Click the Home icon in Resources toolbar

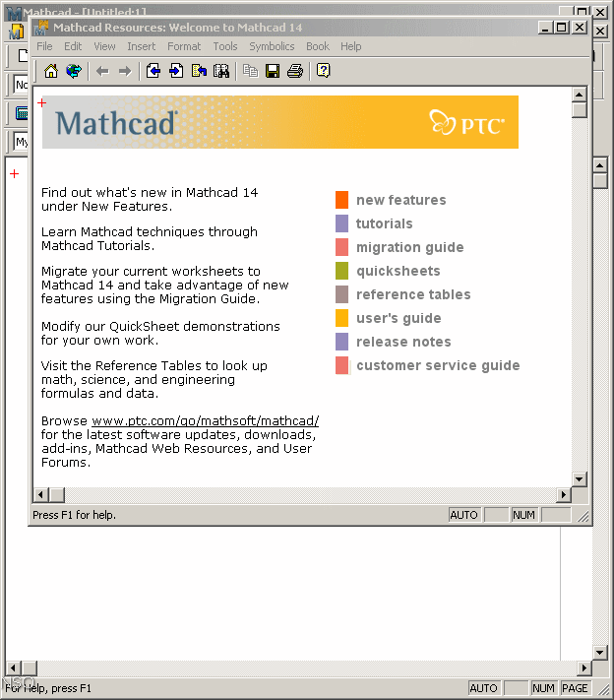tap(51, 71)
